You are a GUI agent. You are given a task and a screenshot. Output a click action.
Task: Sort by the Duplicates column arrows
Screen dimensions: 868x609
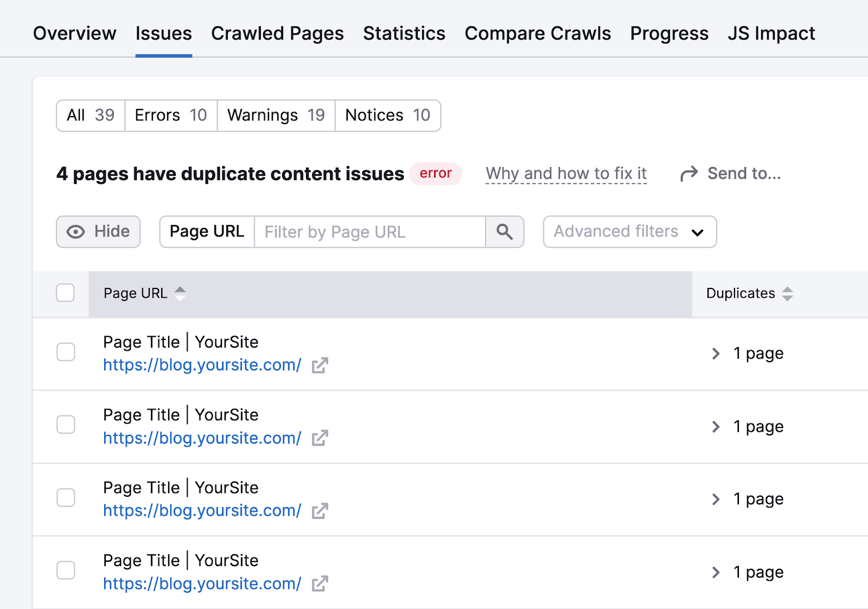coord(788,293)
